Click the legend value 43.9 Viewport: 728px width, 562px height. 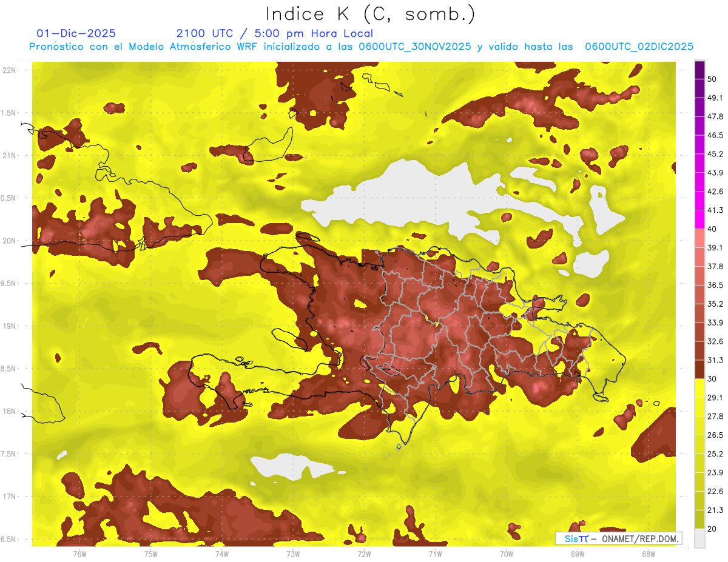click(715, 173)
